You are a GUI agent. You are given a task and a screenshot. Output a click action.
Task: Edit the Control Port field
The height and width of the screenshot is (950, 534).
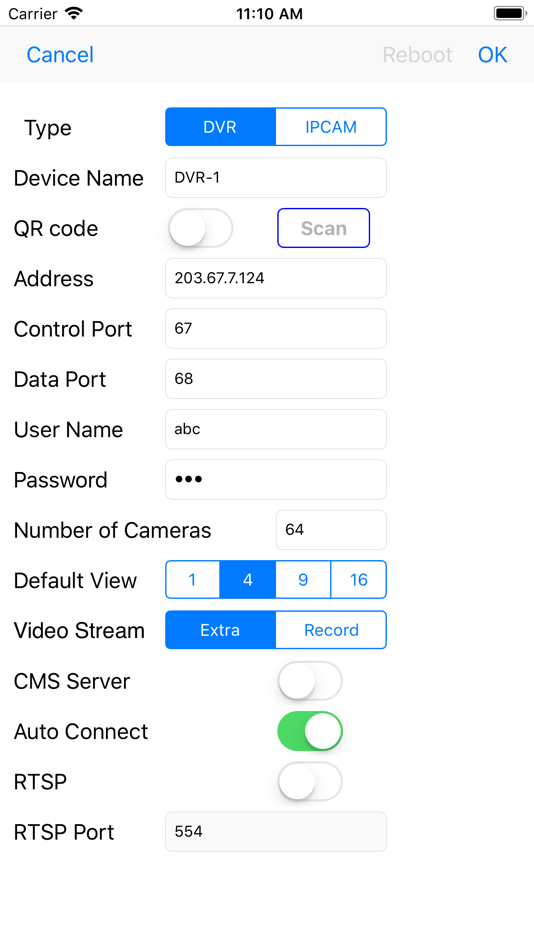(x=276, y=328)
